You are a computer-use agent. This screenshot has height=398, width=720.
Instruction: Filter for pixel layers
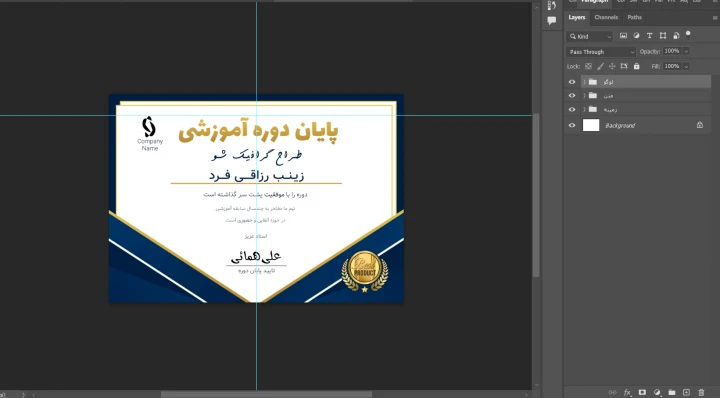point(623,35)
